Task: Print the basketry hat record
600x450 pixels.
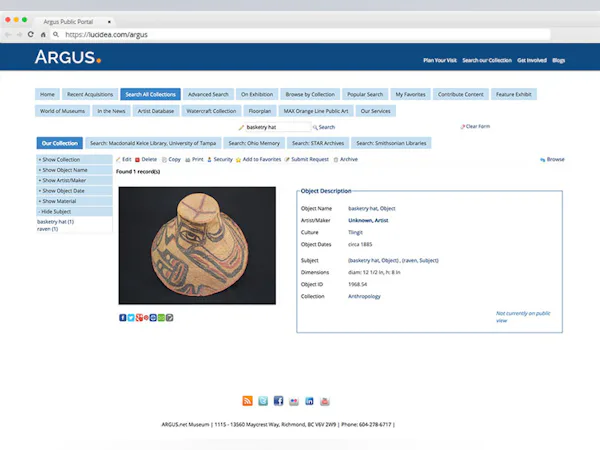Action: point(194,160)
